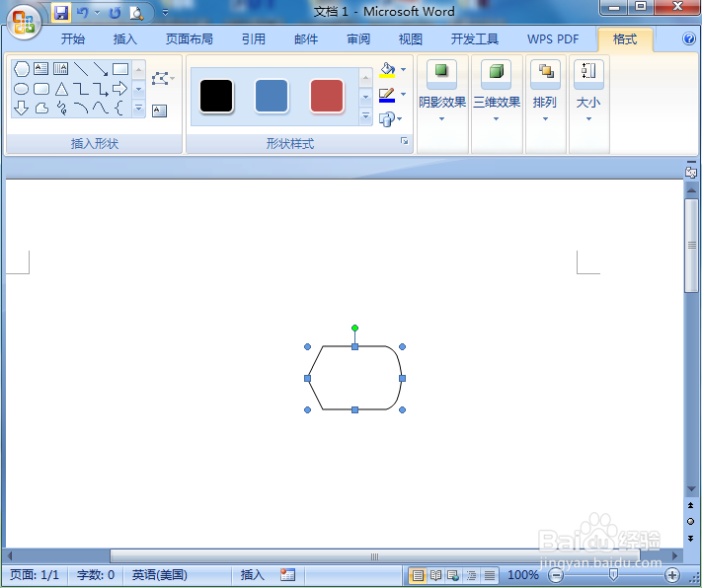Screen dimensions: 702x588
Task: Show next row of shape styles
Action: (365, 97)
